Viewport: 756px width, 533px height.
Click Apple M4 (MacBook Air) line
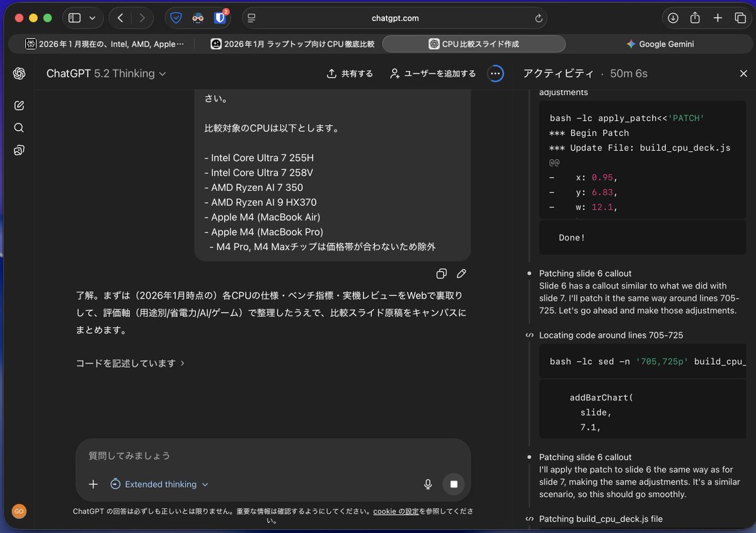[262, 217]
